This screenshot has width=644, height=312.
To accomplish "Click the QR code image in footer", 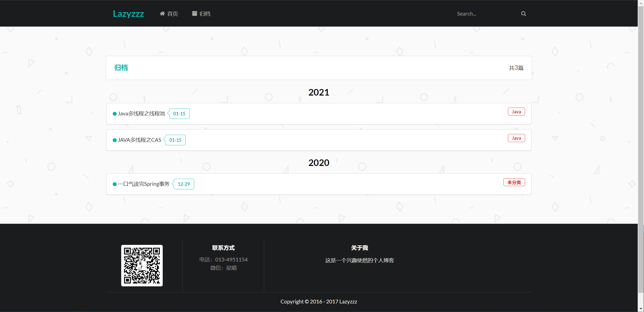I will pos(142,265).
